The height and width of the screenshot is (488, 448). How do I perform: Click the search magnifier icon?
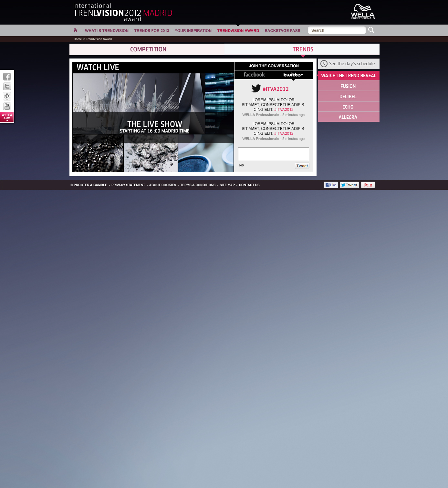coord(371,30)
